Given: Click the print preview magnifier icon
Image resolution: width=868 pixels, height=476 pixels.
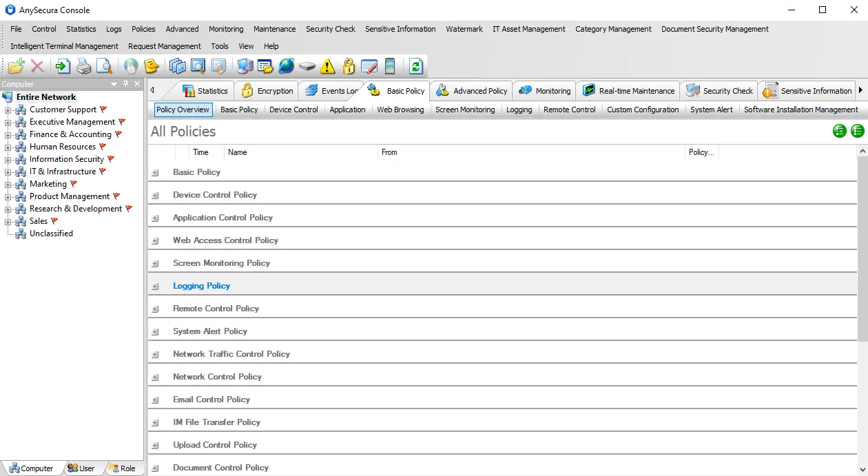Looking at the screenshot, I should click(104, 66).
